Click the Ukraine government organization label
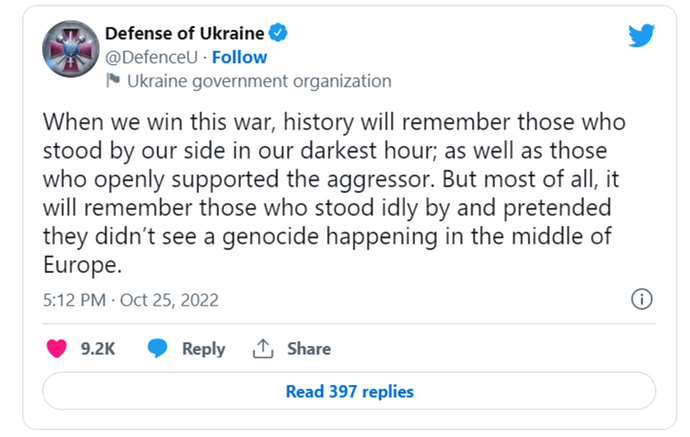The image size is (690, 437). pyautogui.click(x=259, y=81)
